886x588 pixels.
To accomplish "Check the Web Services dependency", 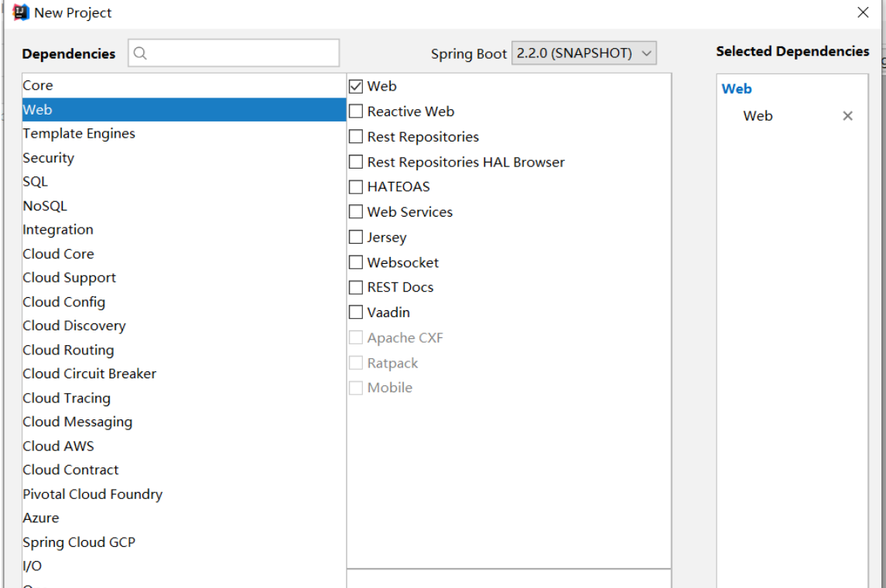I will tap(356, 212).
